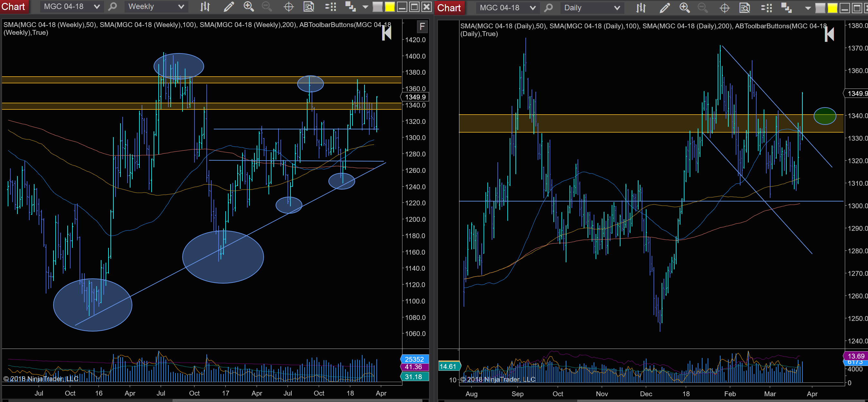Click the Daily SMA indicator label text
Screen dimensions: 868x402
(644, 30)
